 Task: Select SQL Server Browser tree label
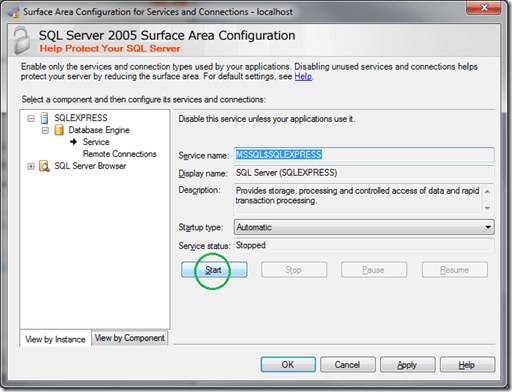(x=90, y=166)
